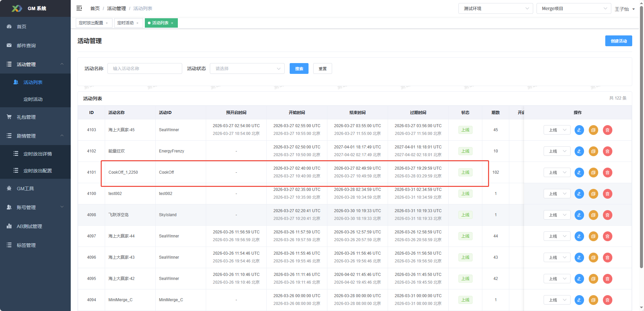The width and height of the screenshot is (644, 311).
Task: Delete the test002 activity with trash icon
Action: coord(608,194)
